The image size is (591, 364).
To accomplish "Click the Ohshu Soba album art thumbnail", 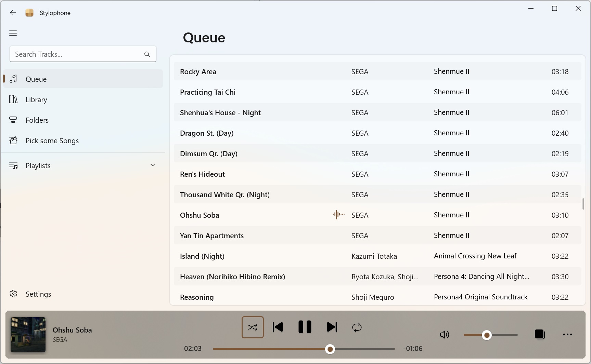I will pyautogui.click(x=28, y=335).
